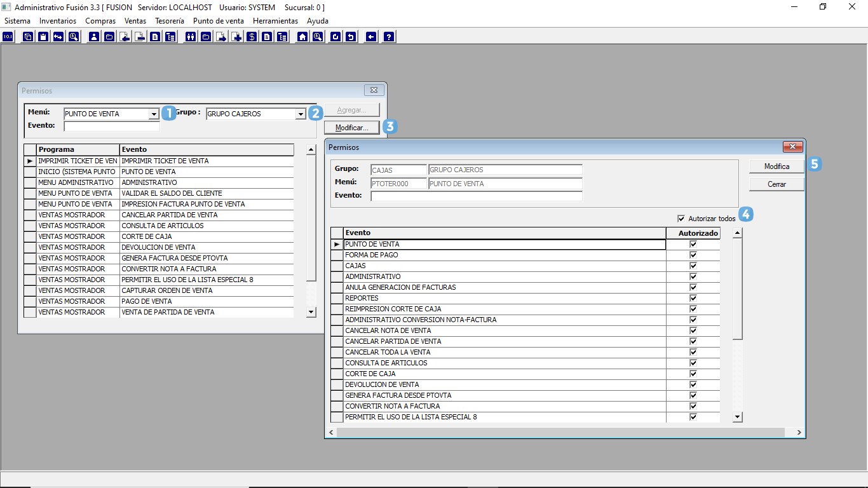Click the '10.1' toolbar icon
The width and height of the screenshot is (868, 488).
pyautogui.click(x=8, y=36)
